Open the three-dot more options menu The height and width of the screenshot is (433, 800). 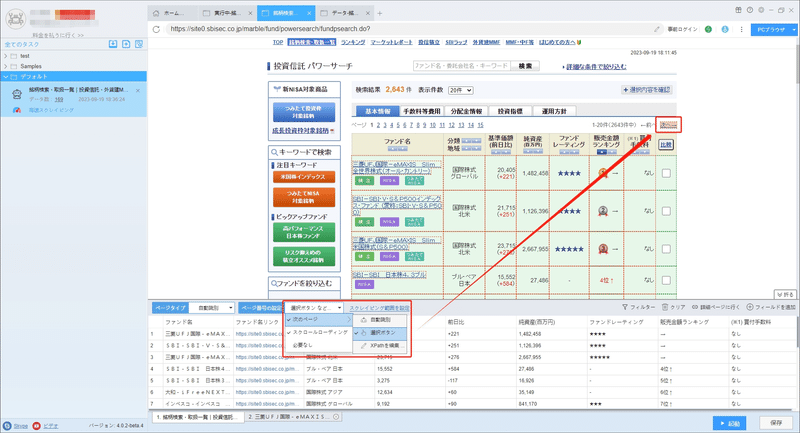click(741, 29)
